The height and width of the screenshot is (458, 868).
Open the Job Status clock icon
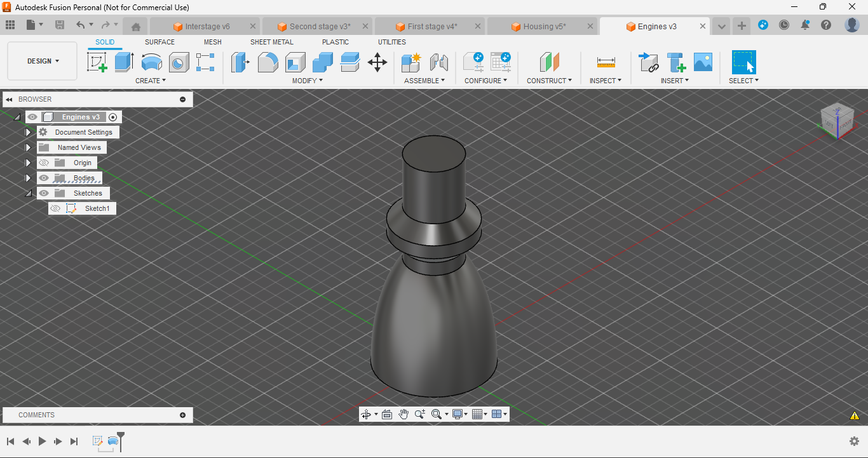(784, 25)
